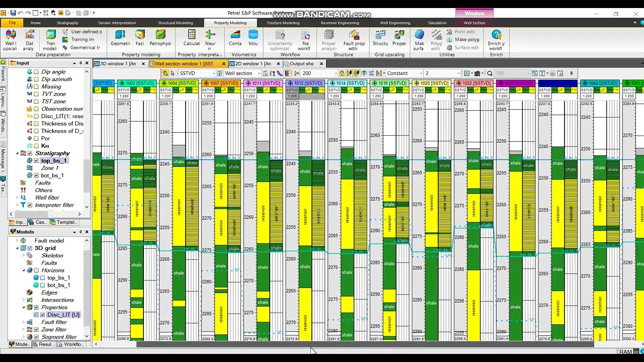Uncheck the Disc_LIT [U] property checkbox
The image size is (644, 362).
(x=43, y=315)
